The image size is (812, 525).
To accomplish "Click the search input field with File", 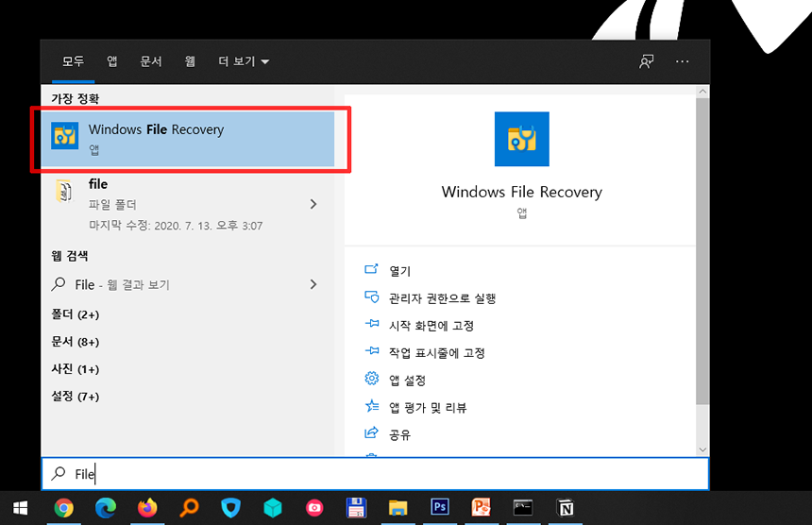I will [375, 473].
